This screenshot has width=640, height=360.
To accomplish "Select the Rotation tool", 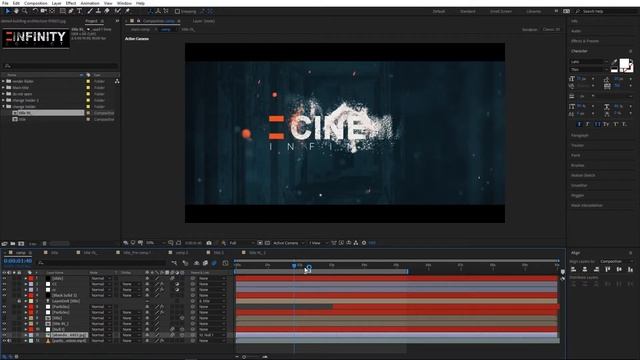I will [35, 11].
